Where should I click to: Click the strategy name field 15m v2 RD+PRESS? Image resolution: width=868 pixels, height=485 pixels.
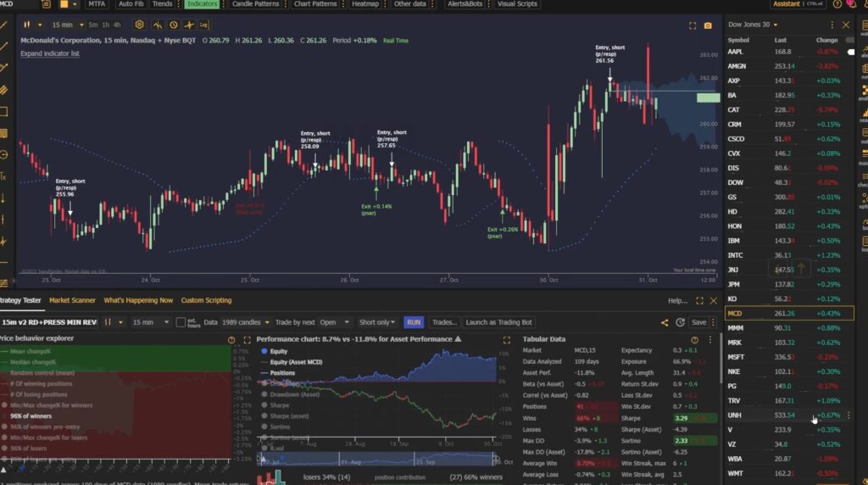point(48,322)
